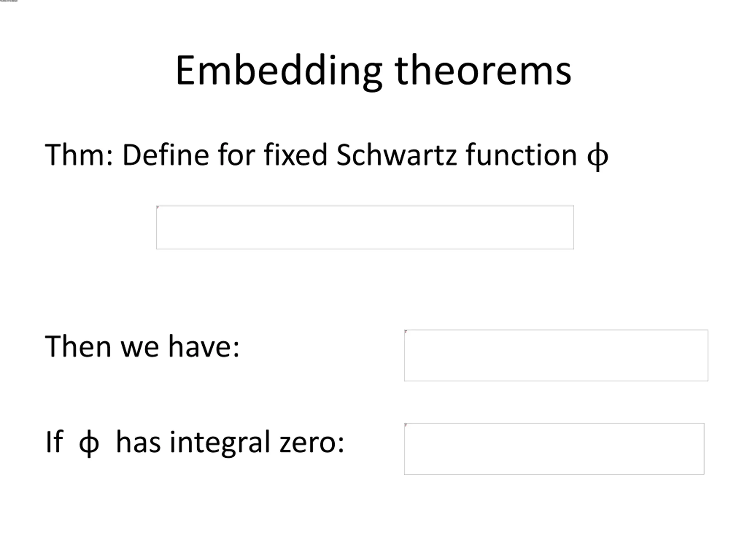The width and height of the screenshot is (747, 560).
Task: Click the word "Define" in the Thm line
Action: (165, 155)
